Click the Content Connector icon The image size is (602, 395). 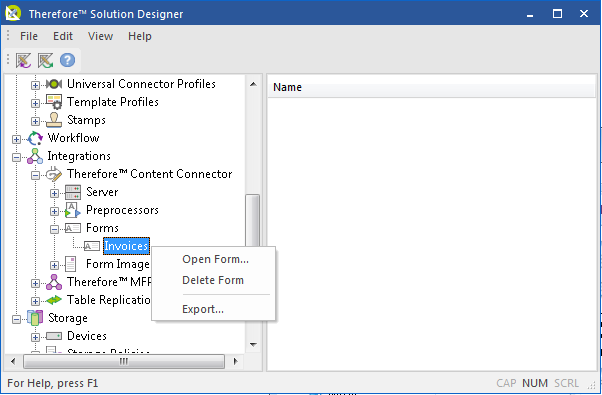(x=54, y=174)
